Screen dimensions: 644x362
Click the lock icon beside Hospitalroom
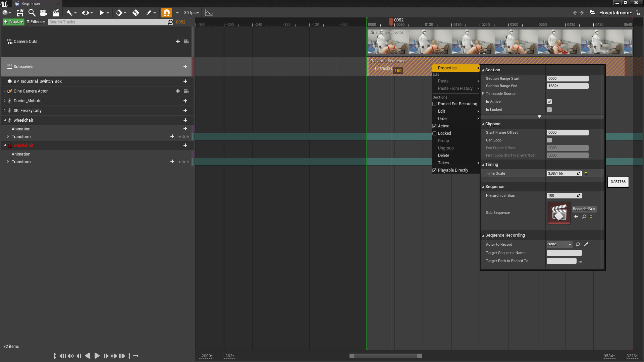click(x=638, y=13)
